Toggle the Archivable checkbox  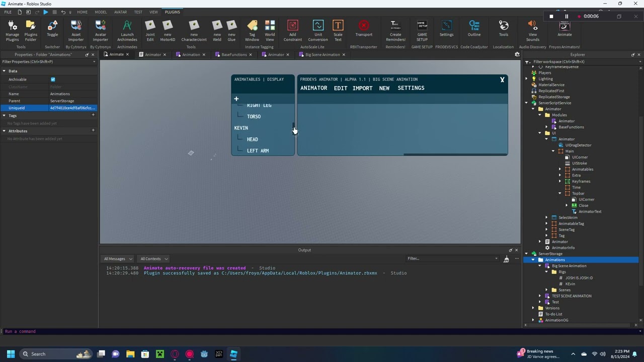click(x=53, y=79)
